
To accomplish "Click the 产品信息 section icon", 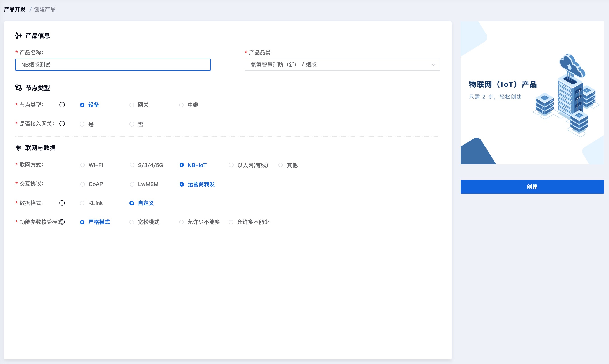I will [18, 36].
